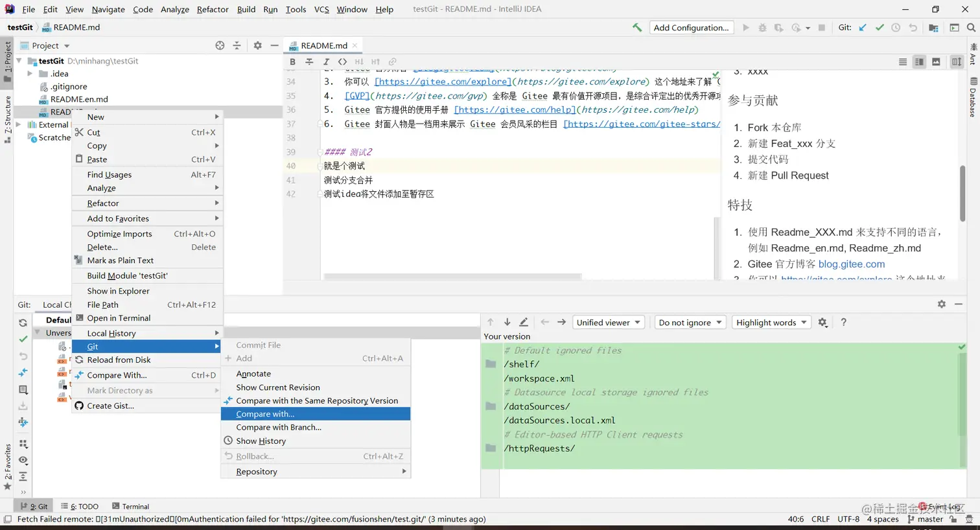Click pencil Jump to Source icon in diff
This screenshot has width=980, height=530.
pos(524,322)
